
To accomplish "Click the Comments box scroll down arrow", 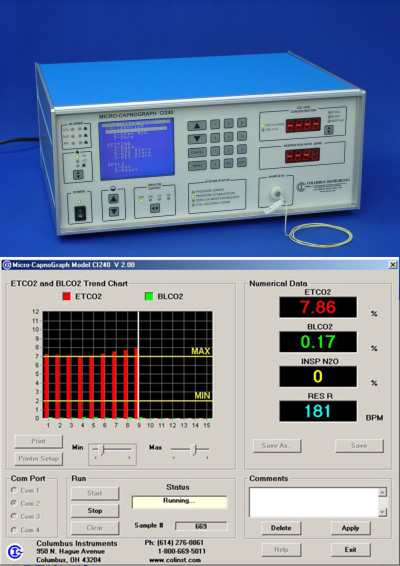I will point(383,512).
